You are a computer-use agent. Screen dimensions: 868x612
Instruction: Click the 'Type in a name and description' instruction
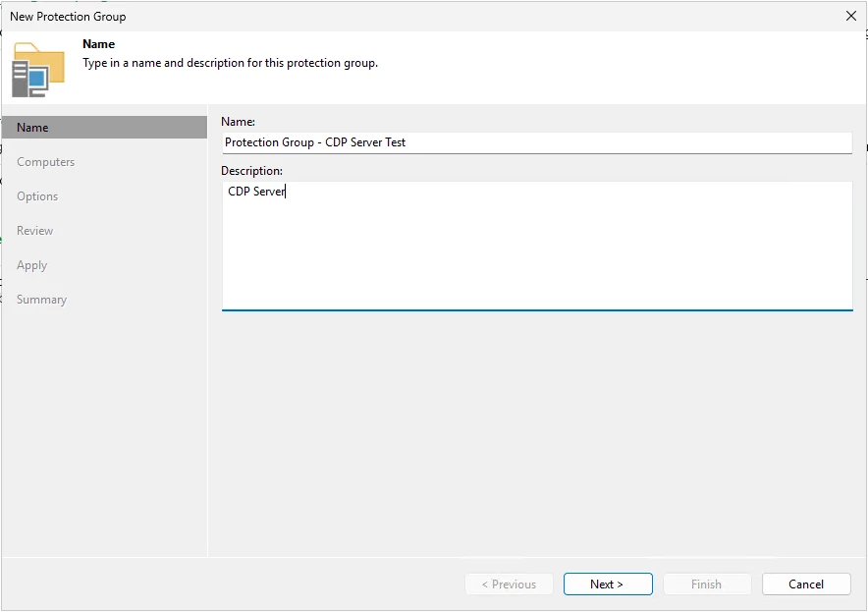(x=231, y=63)
